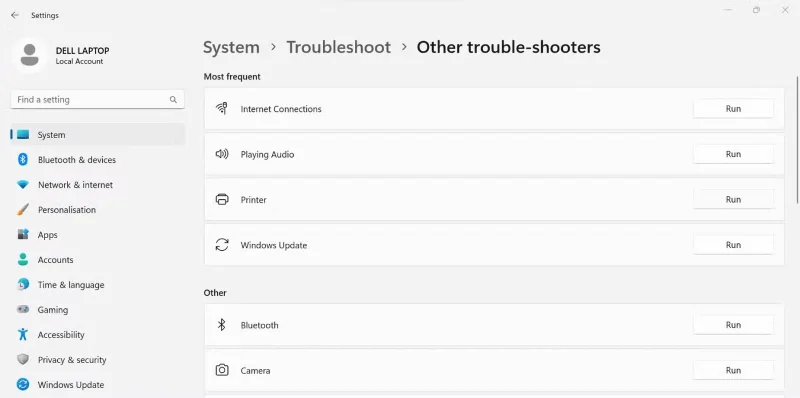The height and width of the screenshot is (398, 800).
Task: Go to Troubleshoot in the breadcrumb
Action: coord(339,47)
